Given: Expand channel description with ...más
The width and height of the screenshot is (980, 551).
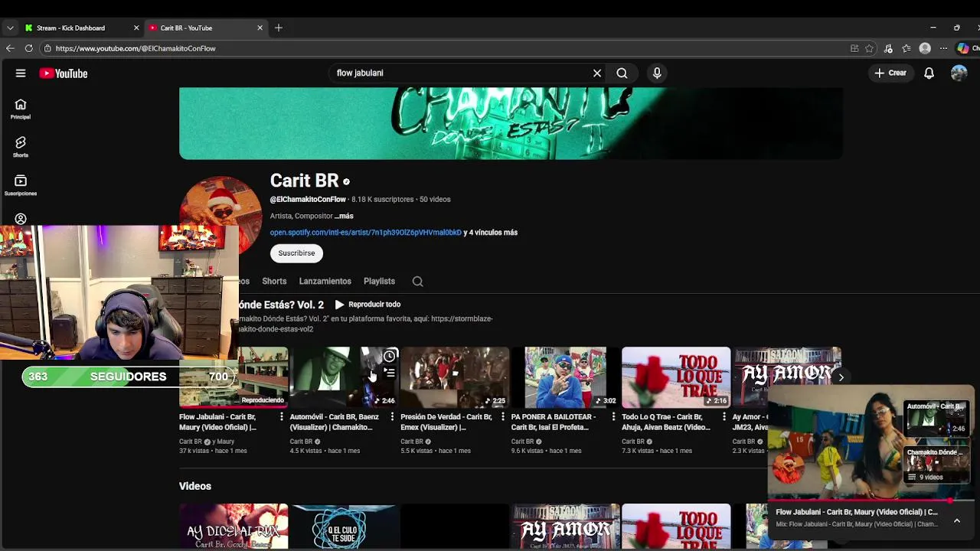Looking at the screenshot, I should tap(344, 217).
